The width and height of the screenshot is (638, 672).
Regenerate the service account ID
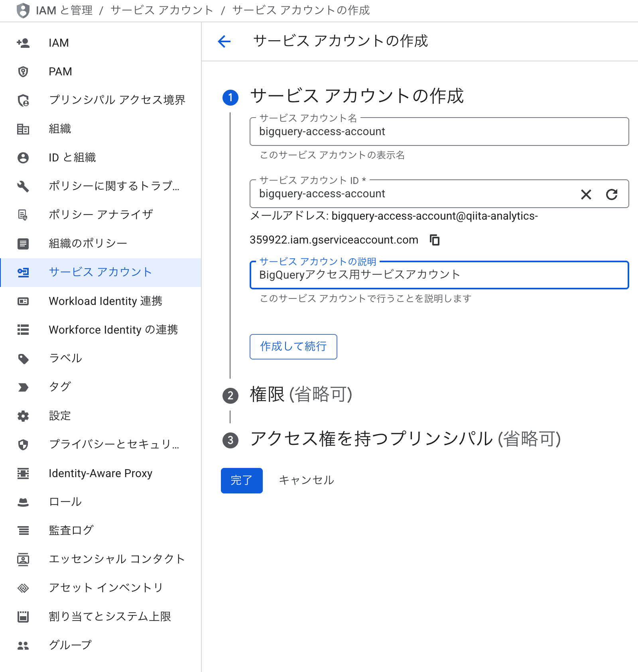pos(612,194)
